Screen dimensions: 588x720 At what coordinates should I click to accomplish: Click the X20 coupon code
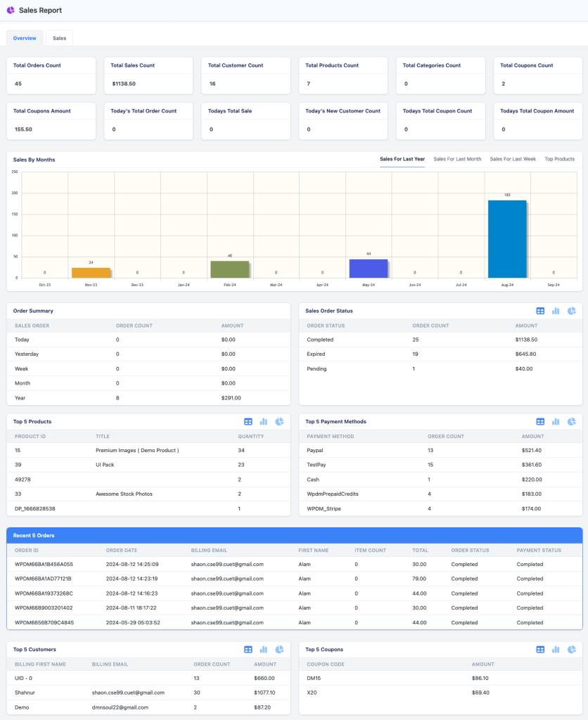(x=312, y=693)
